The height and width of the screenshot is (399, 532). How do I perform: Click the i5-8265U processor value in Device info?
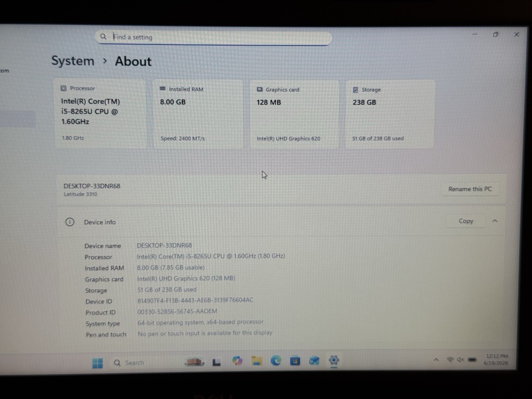(211, 256)
